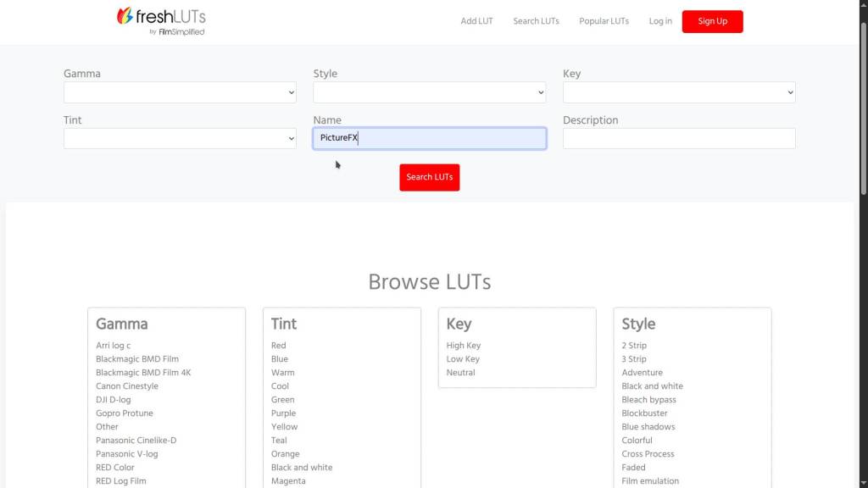Screen dimensions: 868x488
Task: Open Blackmagic BMD Film 4K link
Action: [143, 373]
